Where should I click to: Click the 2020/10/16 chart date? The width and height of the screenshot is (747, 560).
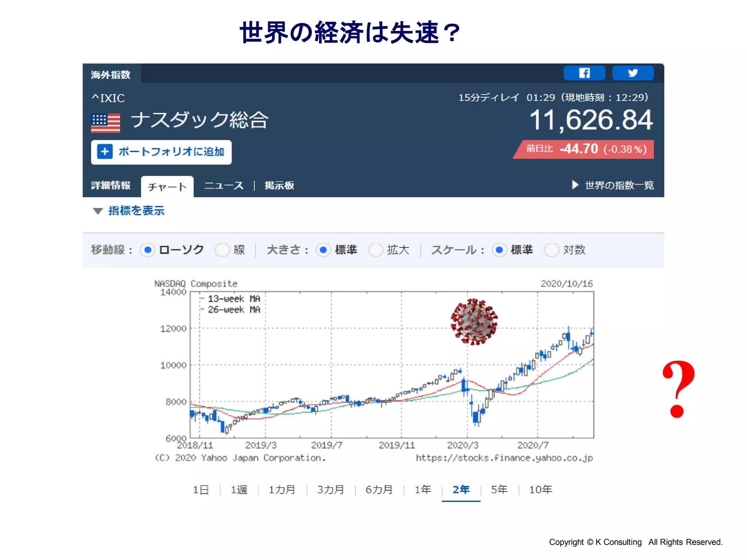pos(567,284)
